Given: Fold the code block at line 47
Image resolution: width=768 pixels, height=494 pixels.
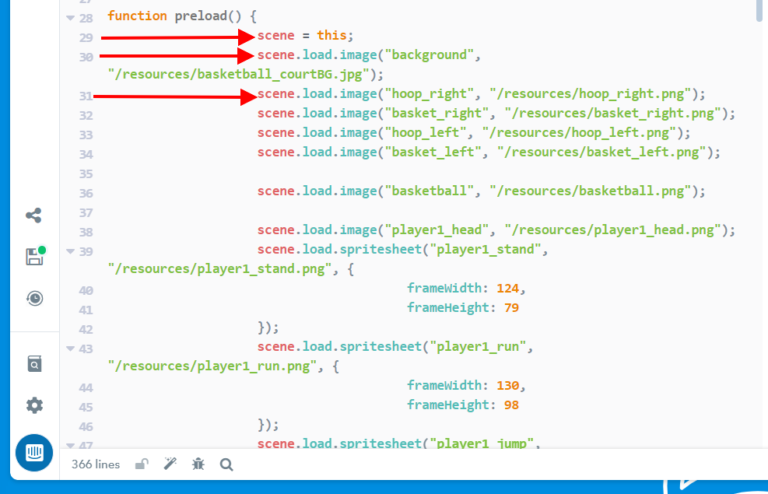Looking at the screenshot, I should pos(69,444).
